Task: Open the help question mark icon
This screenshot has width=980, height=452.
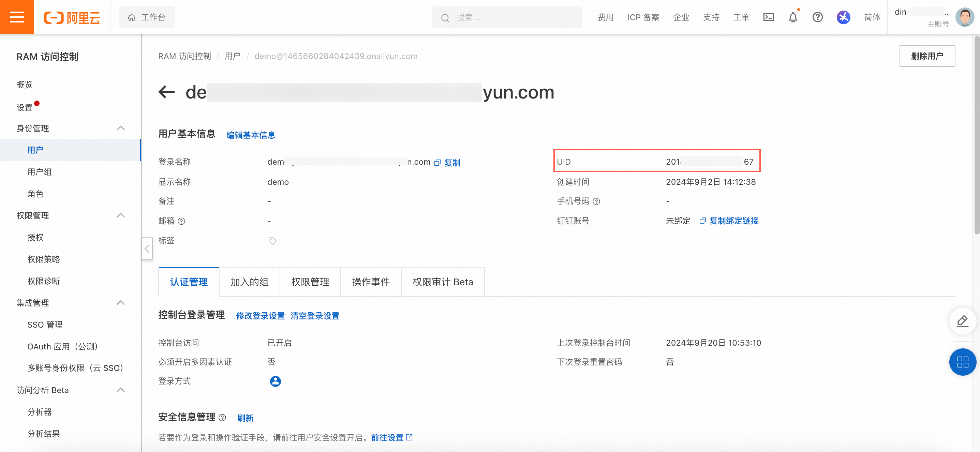Action: (817, 17)
